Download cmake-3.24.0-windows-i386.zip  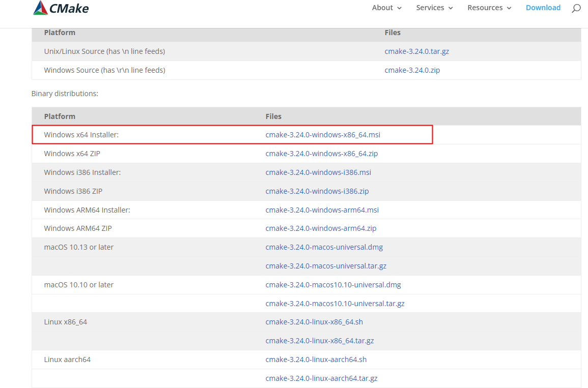click(317, 191)
